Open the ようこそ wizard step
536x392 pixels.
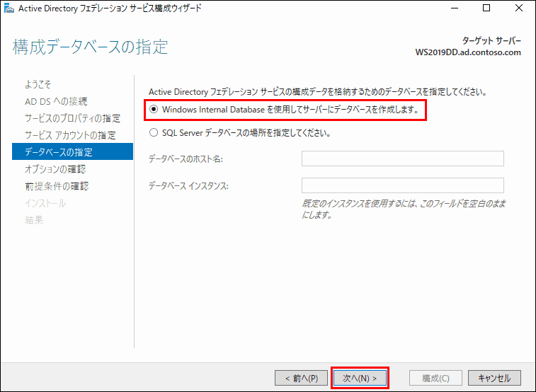(38, 84)
